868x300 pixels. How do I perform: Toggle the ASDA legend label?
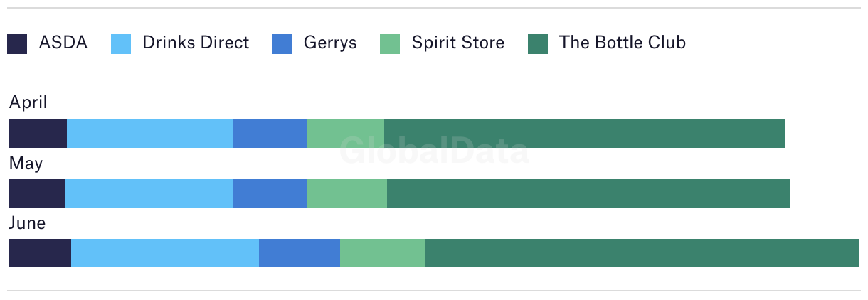pyautogui.click(x=63, y=43)
